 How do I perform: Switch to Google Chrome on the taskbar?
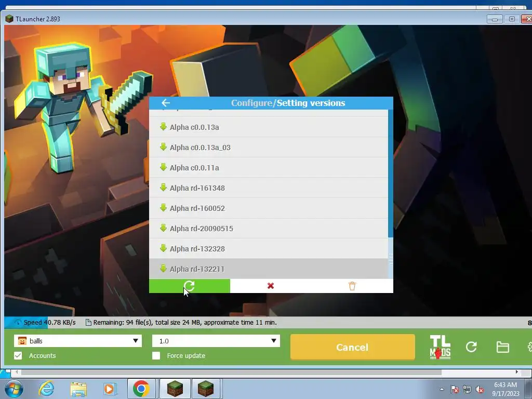tap(141, 389)
